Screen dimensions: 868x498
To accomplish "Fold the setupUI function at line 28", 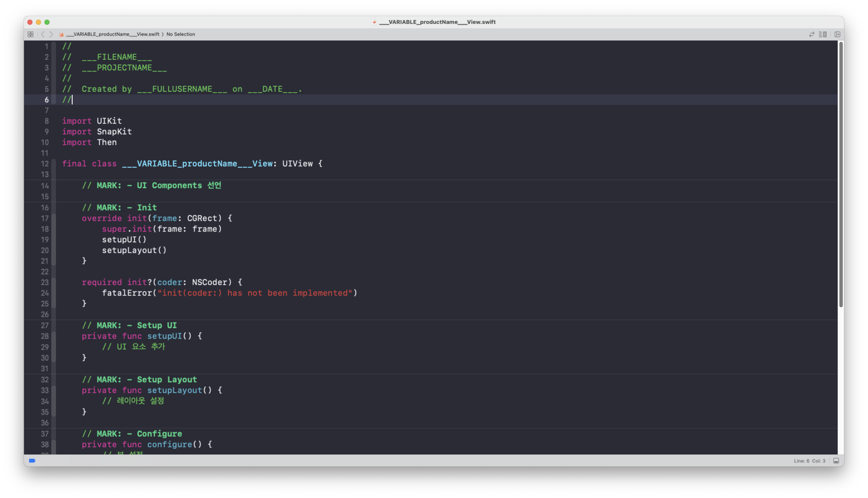I will pos(54,336).
